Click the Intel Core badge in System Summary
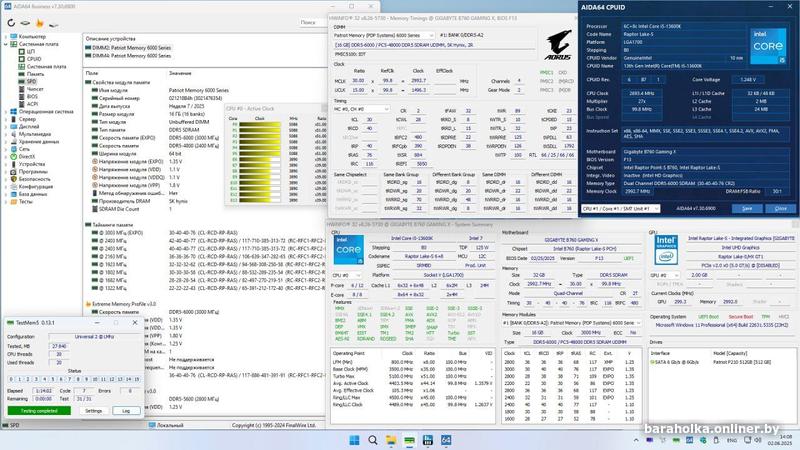The image size is (800, 450). click(348, 250)
